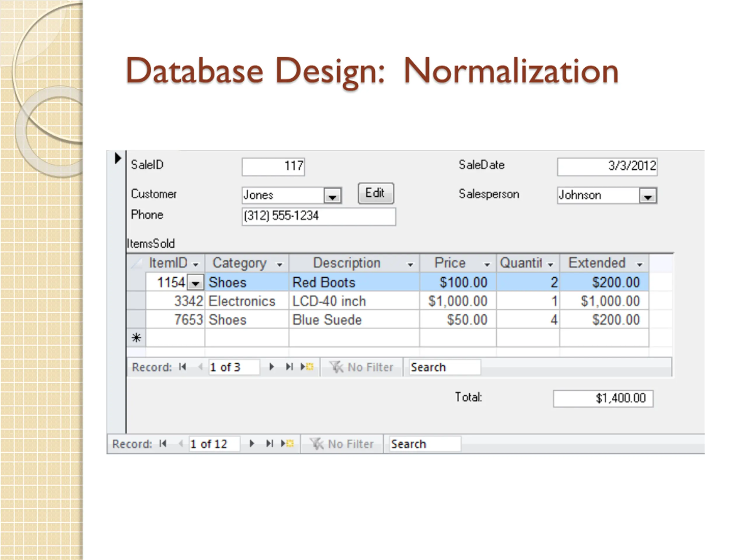Screen dimensions: 747x560
Task: Click No Filter in ItemsSold navigator
Action: [x=362, y=367]
